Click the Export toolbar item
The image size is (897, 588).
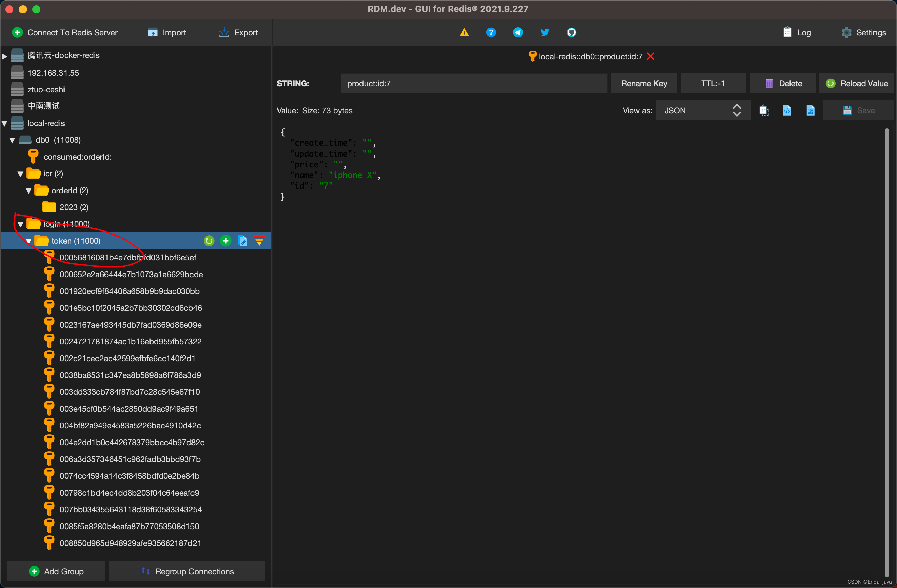[238, 32]
